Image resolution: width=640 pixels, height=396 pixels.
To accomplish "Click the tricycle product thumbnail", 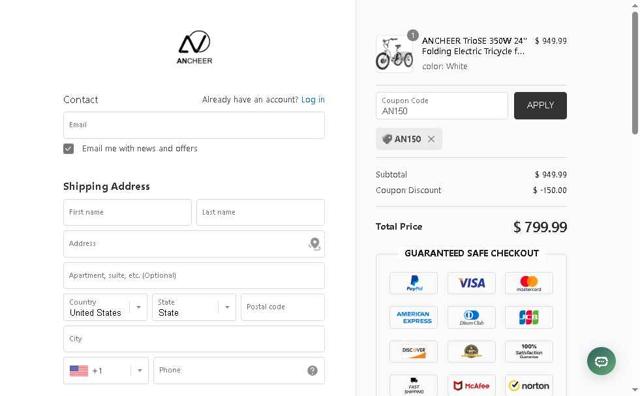I will [394, 54].
